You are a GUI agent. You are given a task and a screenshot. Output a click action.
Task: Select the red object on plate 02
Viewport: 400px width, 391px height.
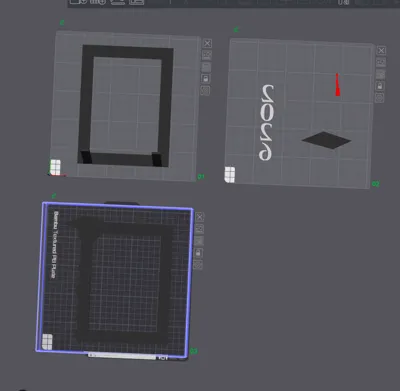point(337,85)
